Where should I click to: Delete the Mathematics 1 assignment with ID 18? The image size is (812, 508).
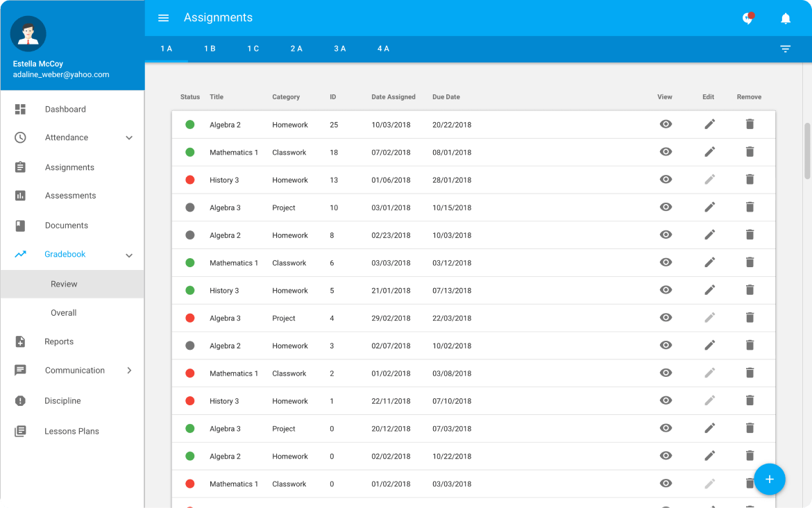750,152
